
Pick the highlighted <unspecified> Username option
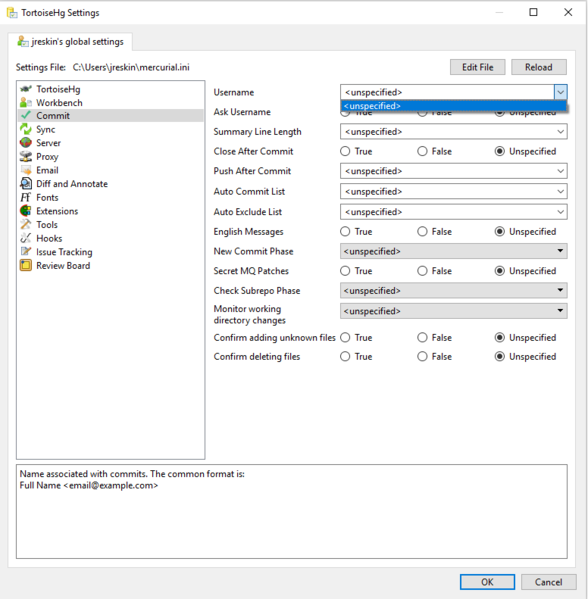tap(454, 106)
